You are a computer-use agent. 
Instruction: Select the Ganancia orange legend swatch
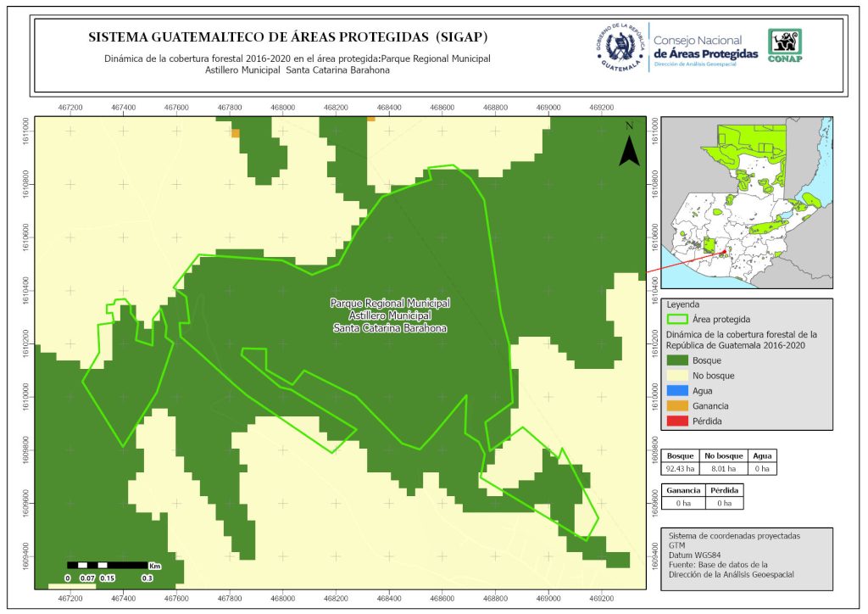[x=677, y=406]
